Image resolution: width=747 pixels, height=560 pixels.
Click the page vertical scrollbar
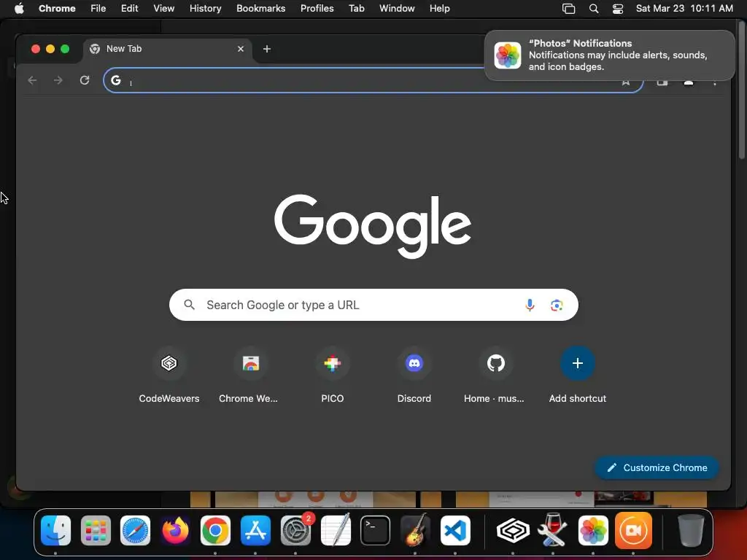741,90
